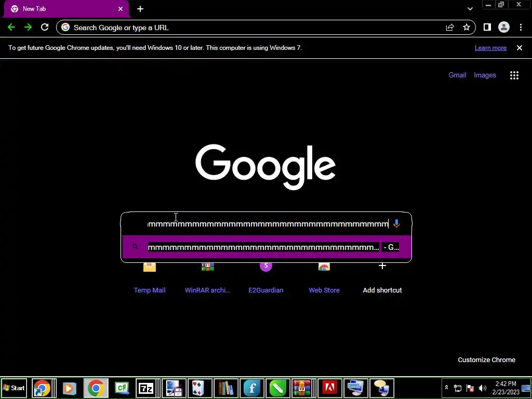532x399 pixels.
Task: Open the floppy disk app in taskbar
Action: click(x=174, y=388)
